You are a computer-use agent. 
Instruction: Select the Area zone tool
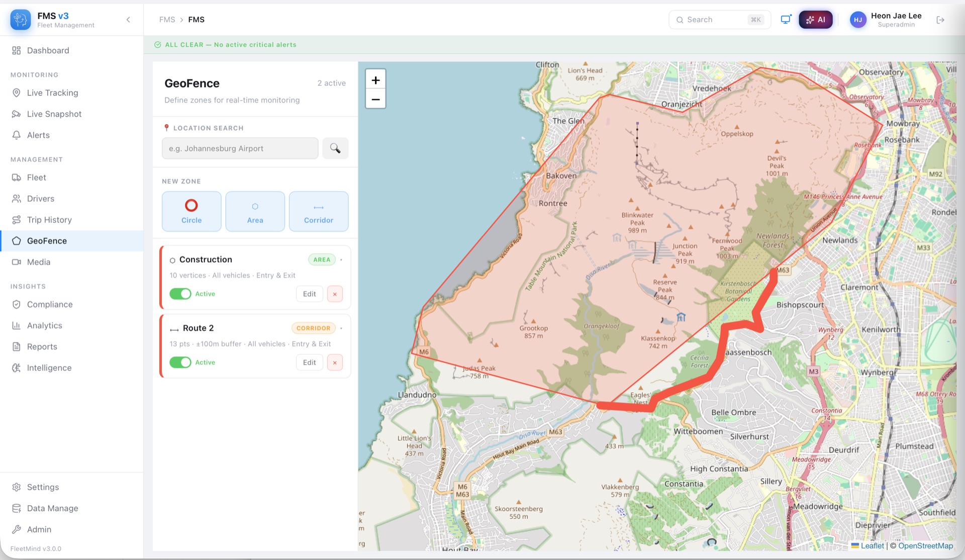click(x=255, y=211)
